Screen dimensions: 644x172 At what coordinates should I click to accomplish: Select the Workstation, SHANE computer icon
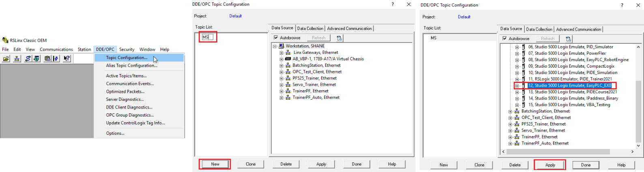[x=281, y=46]
